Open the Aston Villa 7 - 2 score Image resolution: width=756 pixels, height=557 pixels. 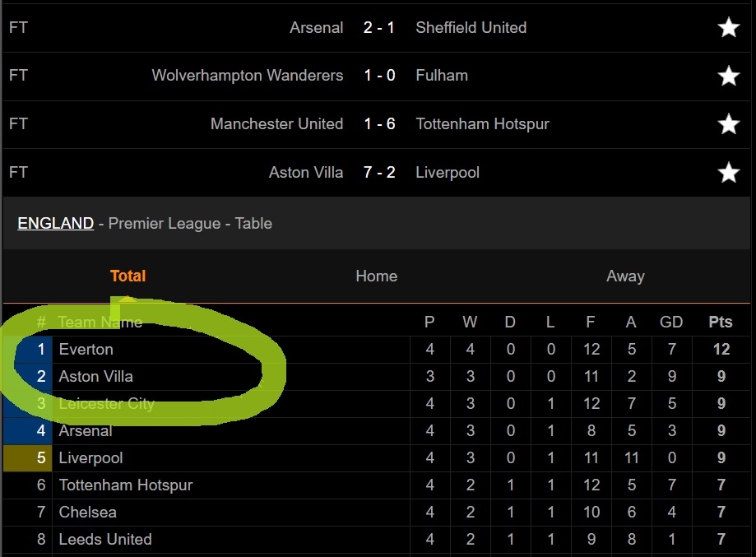click(379, 173)
